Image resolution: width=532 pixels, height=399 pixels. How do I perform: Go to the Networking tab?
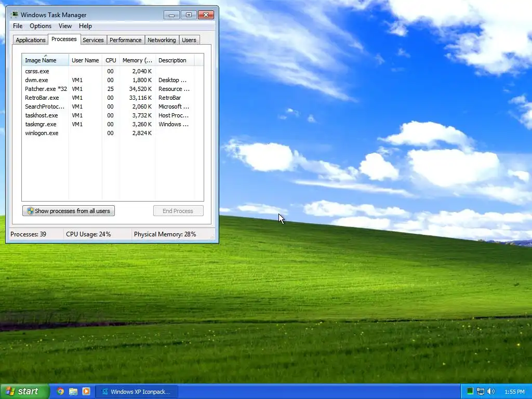tap(162, 40)
